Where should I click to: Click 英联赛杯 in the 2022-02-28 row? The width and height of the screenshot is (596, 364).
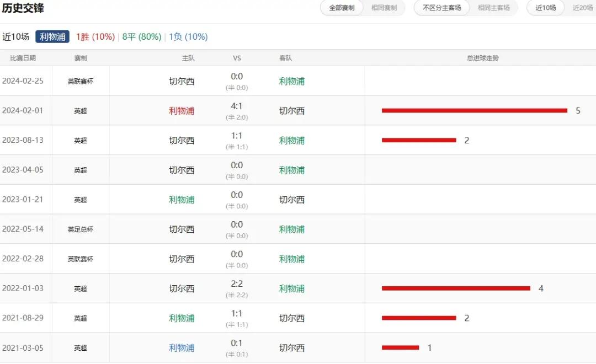(x=81, y=259)
